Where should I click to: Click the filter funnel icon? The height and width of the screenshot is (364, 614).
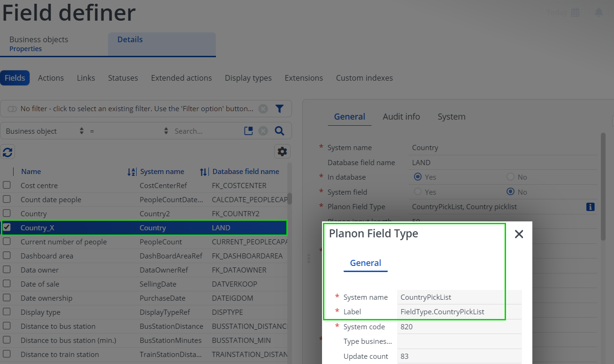(x=279, y=109)
